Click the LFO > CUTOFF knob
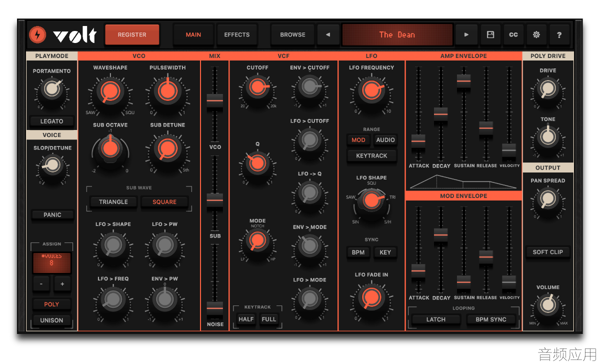 (x=309, y=140)
